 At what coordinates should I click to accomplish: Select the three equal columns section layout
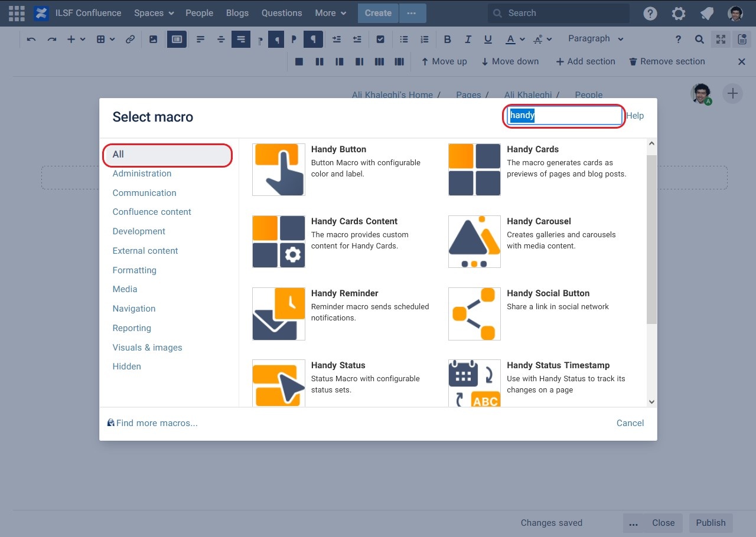tap(380, 61)
